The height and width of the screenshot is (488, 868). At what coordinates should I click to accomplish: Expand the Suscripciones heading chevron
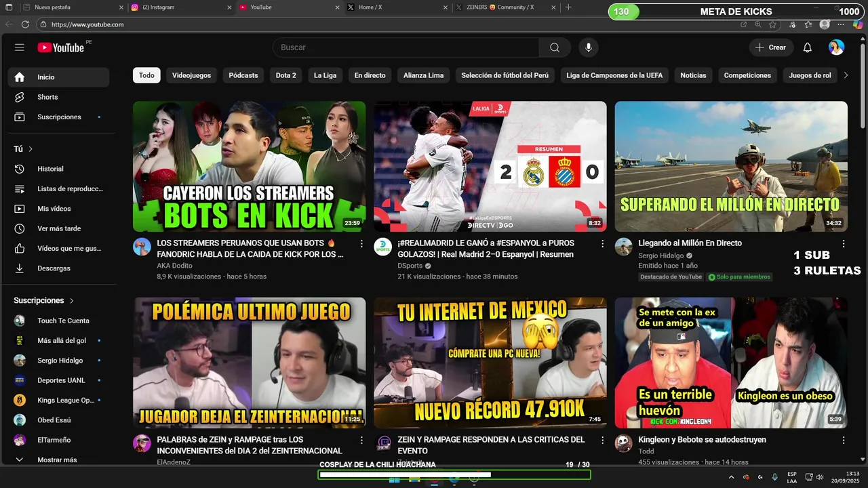pyautogui.click(x=72, y=300)
